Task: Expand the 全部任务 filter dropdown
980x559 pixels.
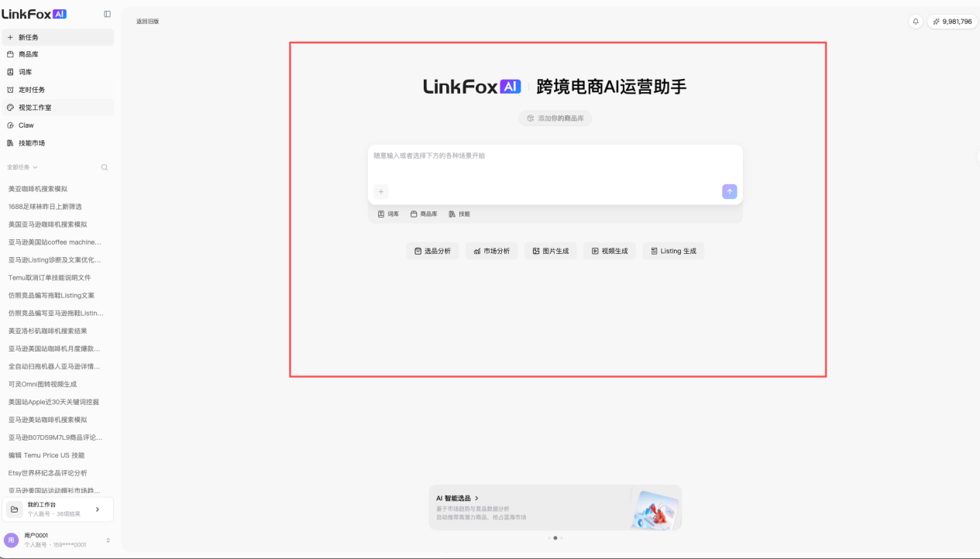Action: click(22, 167)
